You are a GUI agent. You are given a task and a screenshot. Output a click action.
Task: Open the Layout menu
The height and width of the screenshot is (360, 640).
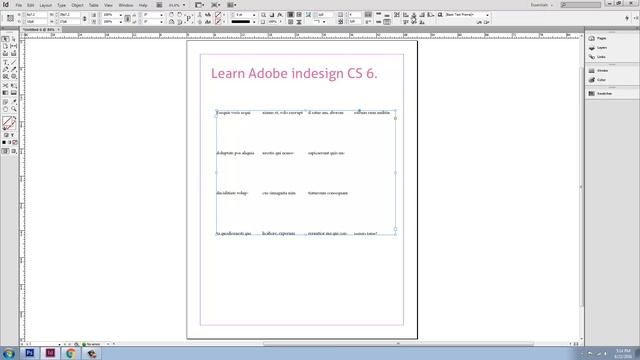click(45, 5)
